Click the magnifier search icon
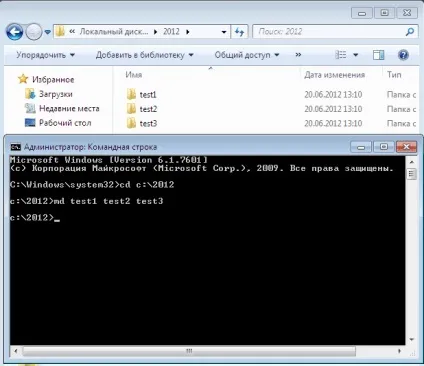Image resolution: width=424 pixels, height=366 pixels. coord(410,32)
